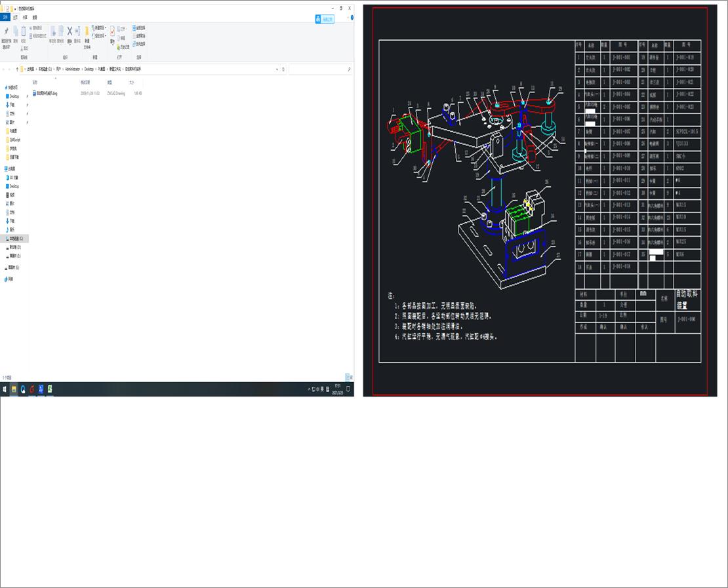Screen dimensions: 728x588
Task: Click the Select All icon in the ribbon
Action: point(139,28)
